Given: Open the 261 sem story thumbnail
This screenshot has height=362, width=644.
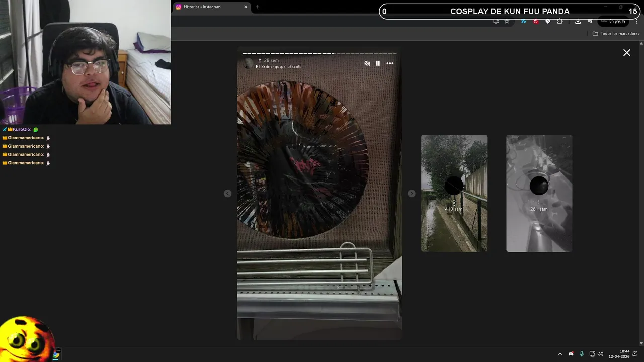Looking at the screenshot, I should [x=539, y=193].
